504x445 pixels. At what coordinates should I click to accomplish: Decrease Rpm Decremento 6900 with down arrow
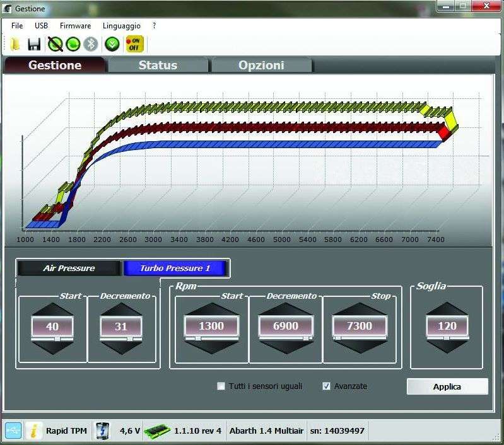coord(286,347)
